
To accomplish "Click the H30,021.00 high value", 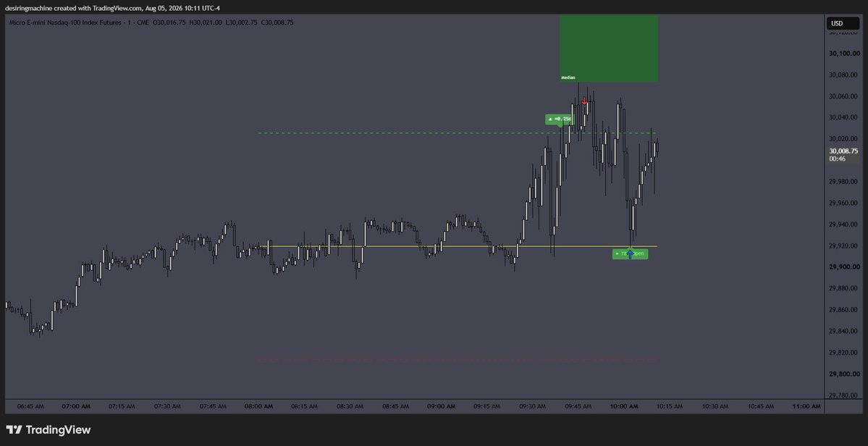I will pos(206,22).
